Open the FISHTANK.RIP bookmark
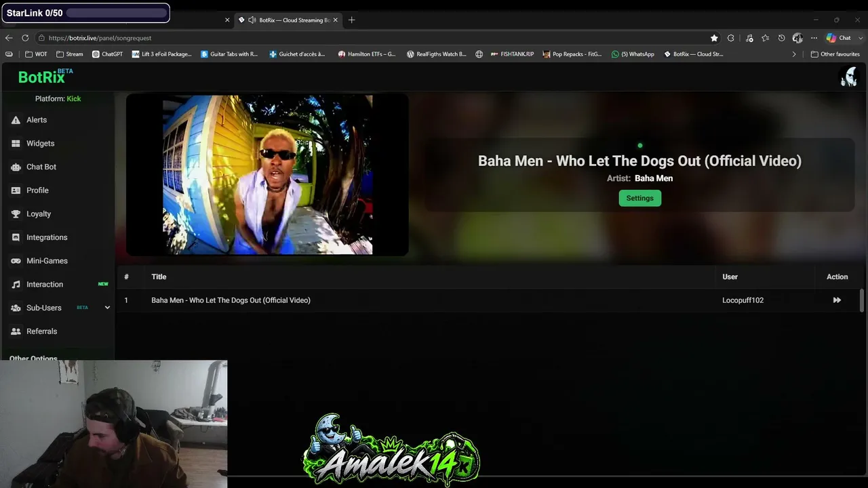This screenshot has height=488, width=868. [512, 54]
